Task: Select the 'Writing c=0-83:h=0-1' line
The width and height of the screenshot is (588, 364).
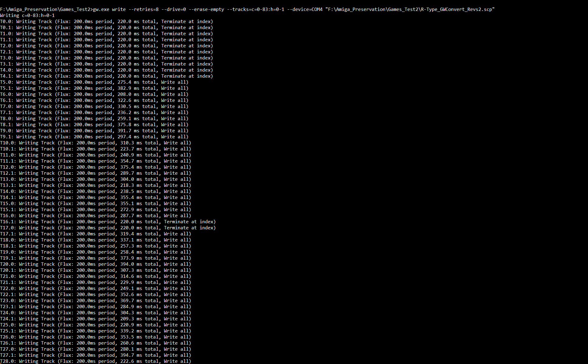Action: pyautogui.click(x=27, y=15)
